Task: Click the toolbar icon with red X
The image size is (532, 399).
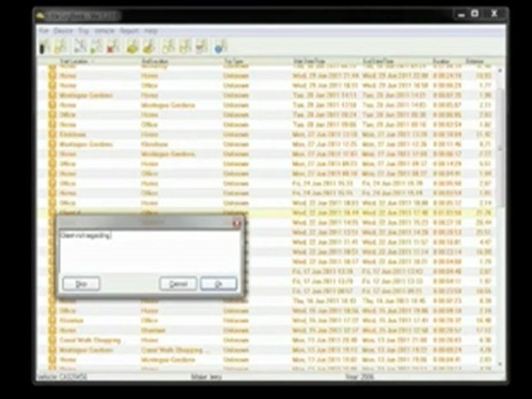Action: point(113,47)
